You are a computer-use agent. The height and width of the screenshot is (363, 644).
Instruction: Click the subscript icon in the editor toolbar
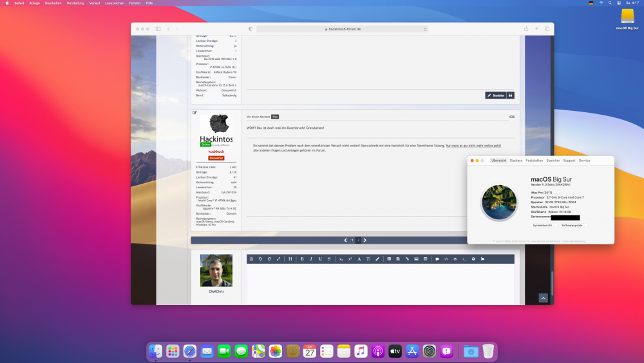point(341,259)
